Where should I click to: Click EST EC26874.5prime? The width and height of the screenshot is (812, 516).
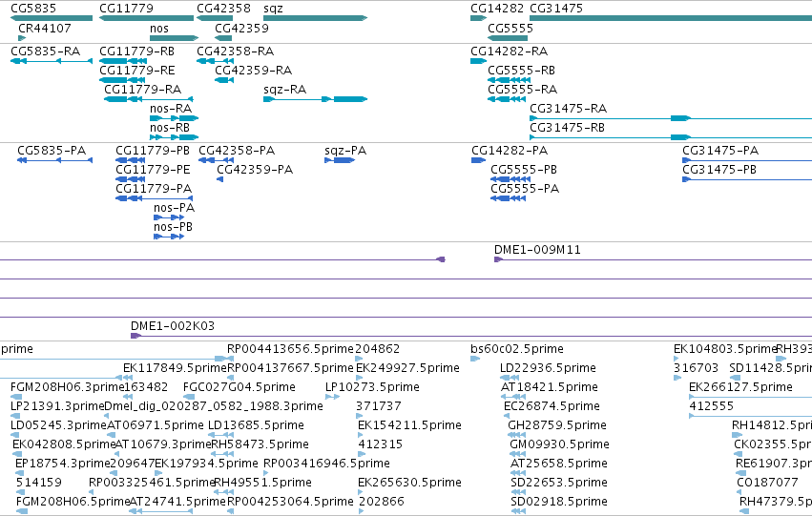pos(552,407)
